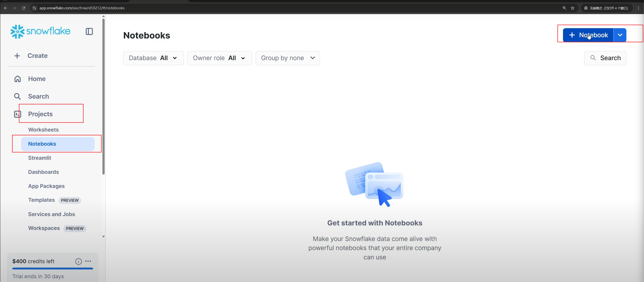The image size is (644, 282).
Task: Click the sidebar vertical scrollbar thumb
Action: pos(103,96)
